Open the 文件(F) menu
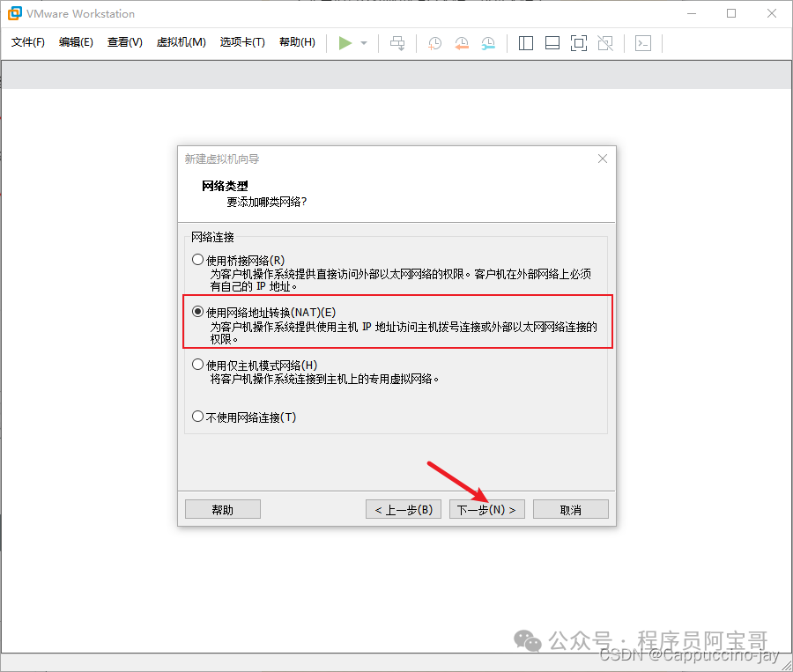The image size is (793, 672). (28, 42)
